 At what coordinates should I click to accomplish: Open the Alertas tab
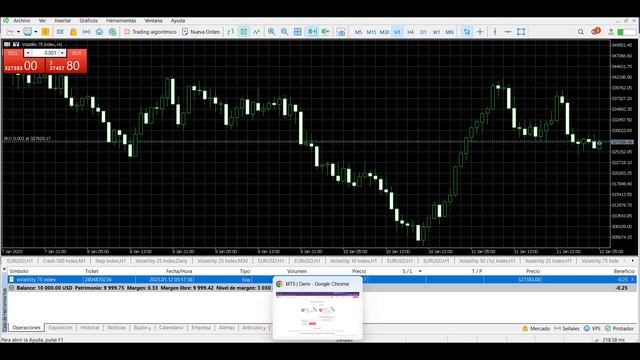point(226,328)
